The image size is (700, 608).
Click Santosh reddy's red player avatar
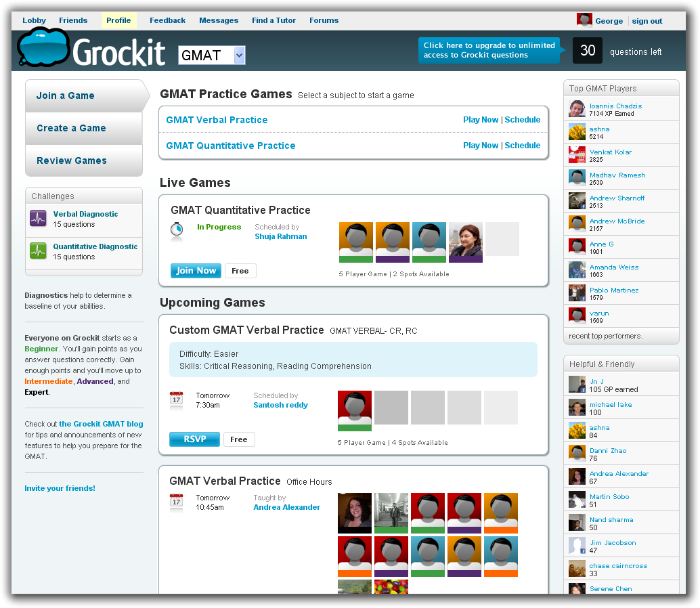[x=355, y=411]
